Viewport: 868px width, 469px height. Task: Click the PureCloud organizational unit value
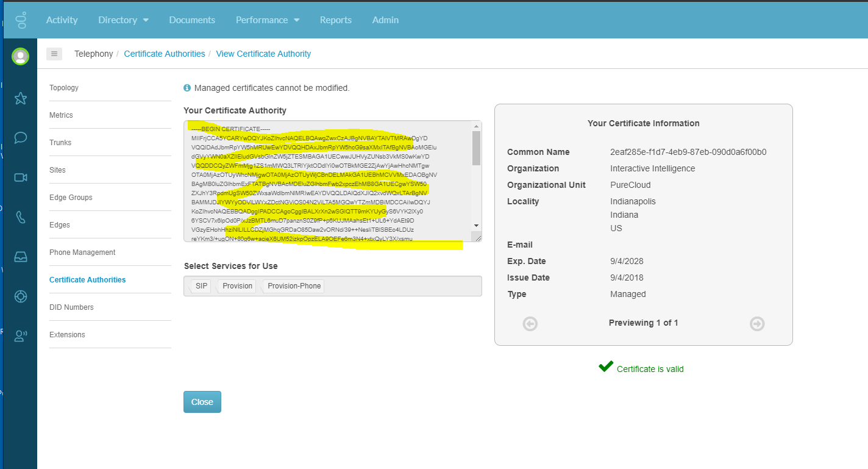[x=630, y=185]
